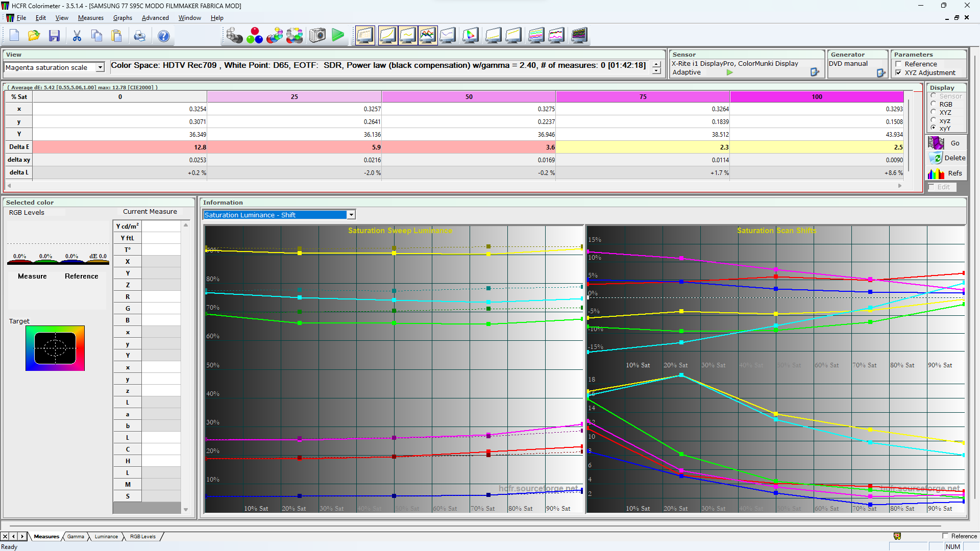This screenshot has height=551, width=980.
Task: Toggle the Reference checkbox in the bottom status area
Action: pyautogui.click(x=945, y=536)
